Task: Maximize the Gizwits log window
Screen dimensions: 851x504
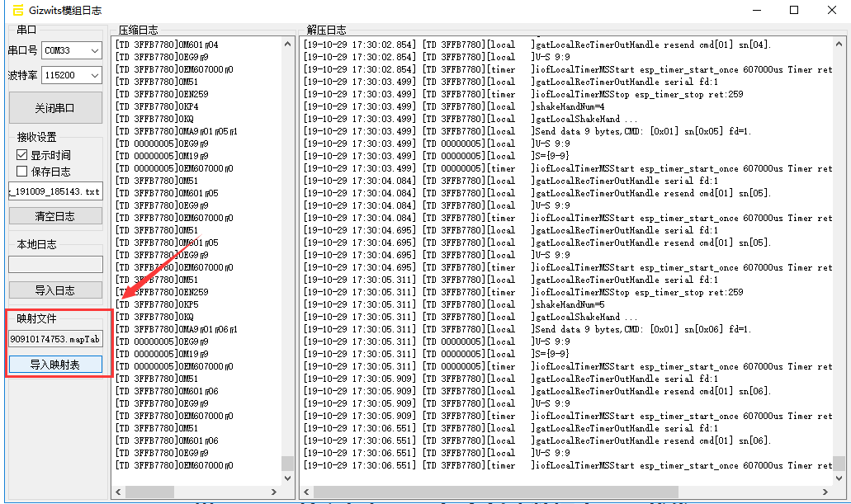Action: [794, 10]
